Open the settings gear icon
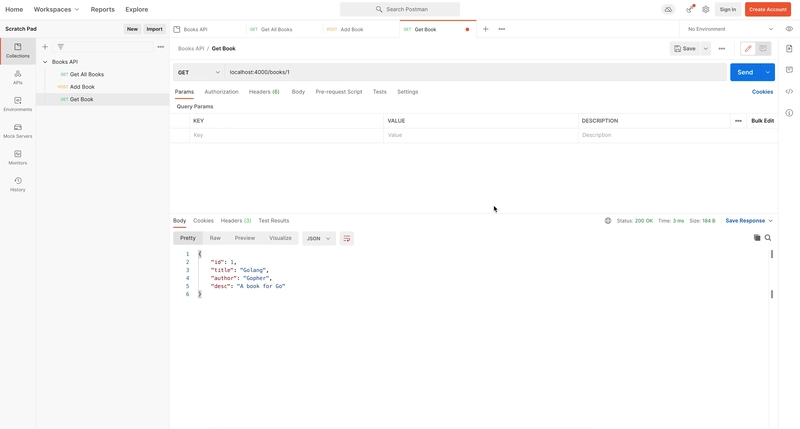Image resolution: width=800 pixels, height=429 pixels. 706,9
